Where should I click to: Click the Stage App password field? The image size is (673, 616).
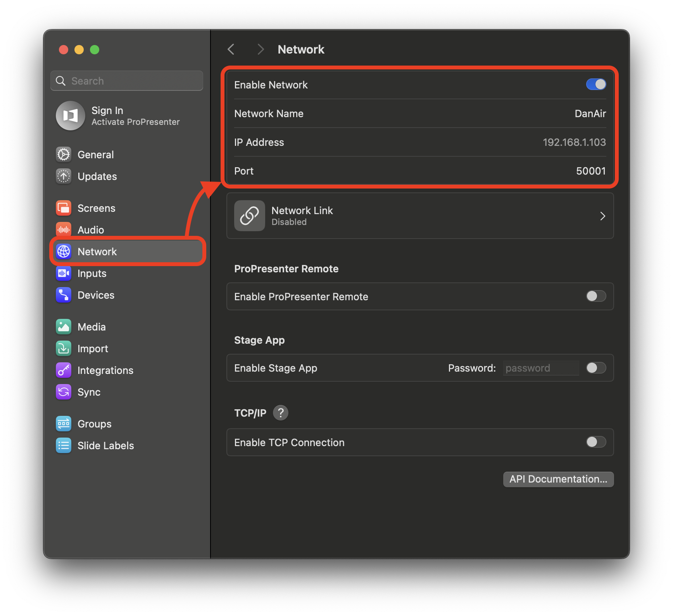(x=541, y=368)
